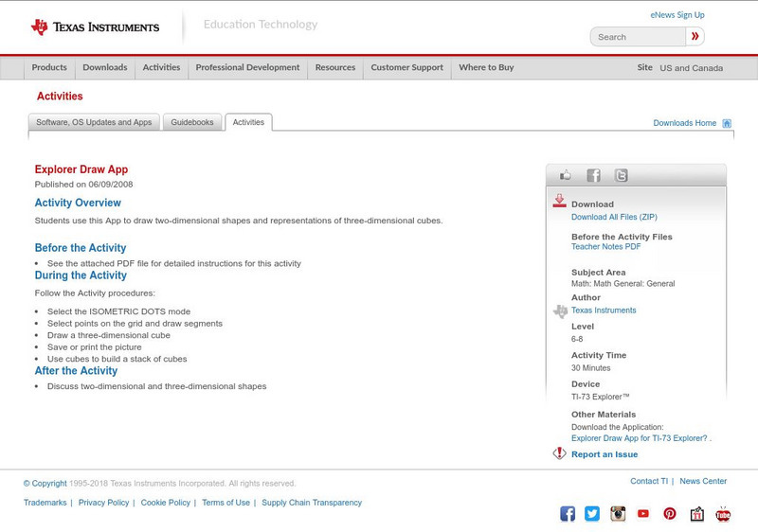Open the footer Facebook icon
758x532 pixels.
[568, 514]
